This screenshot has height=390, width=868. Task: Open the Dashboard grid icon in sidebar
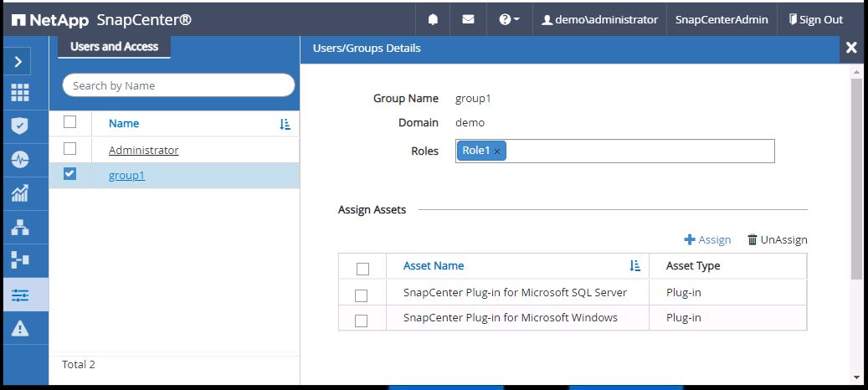pyautogui.click(x=20, y=93)
